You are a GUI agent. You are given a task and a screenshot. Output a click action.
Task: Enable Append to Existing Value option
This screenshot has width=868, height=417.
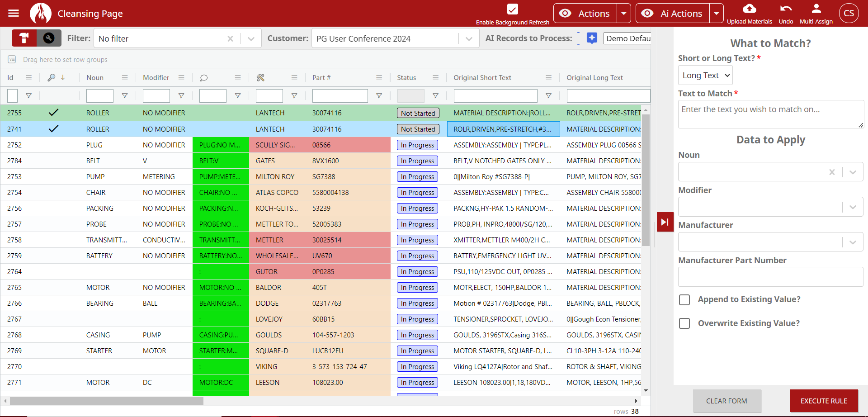pyautogui.click(x=684, y=299)
